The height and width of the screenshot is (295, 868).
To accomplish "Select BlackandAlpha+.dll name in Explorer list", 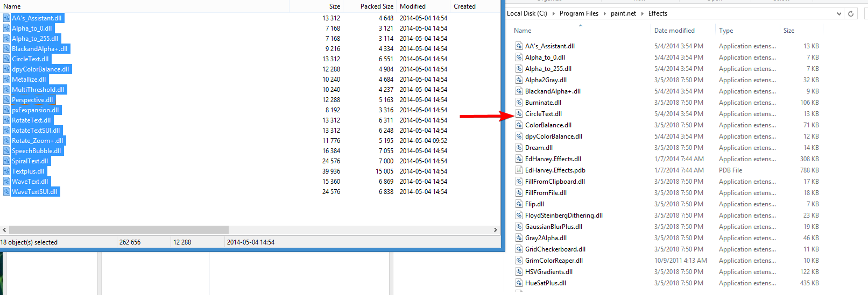I will [553, 91].
